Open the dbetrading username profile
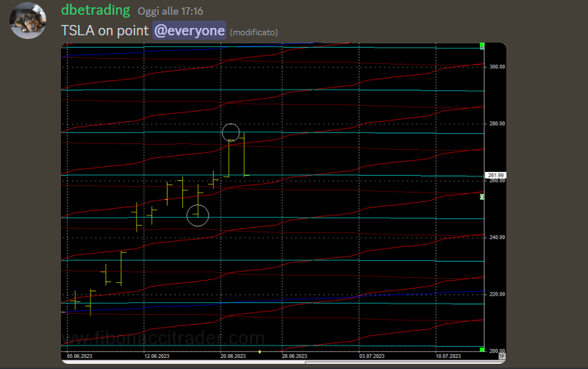The width and height of the screenshot is (588, 369). (x=96, y=10)
